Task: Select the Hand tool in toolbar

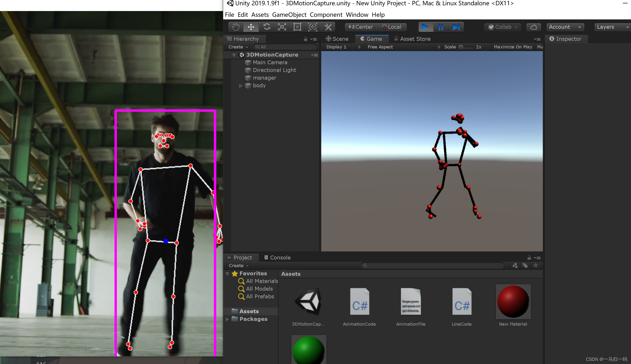Action: click(x=235, y=27)
